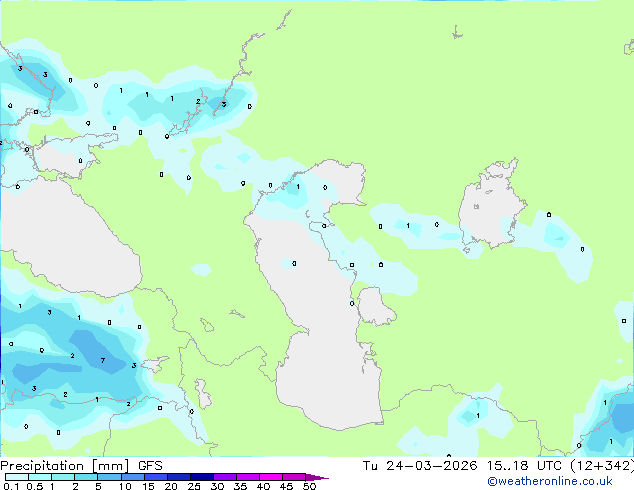Click the '7' precipitation value on the map
The height and width of the screenshot is (490, 634).
[103, 360]
